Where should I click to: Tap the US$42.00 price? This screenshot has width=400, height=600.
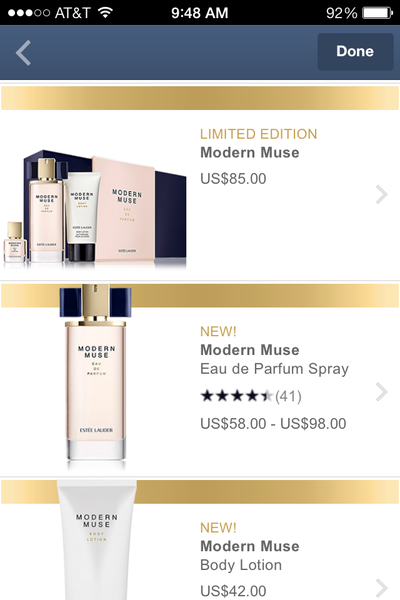[x=233, y=591]
